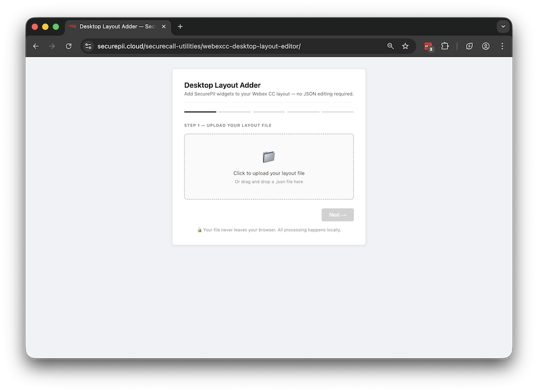View site information icon beside the URL
Image resolution: width=538 pixels, height=392 pixels.
click(88, 46)
